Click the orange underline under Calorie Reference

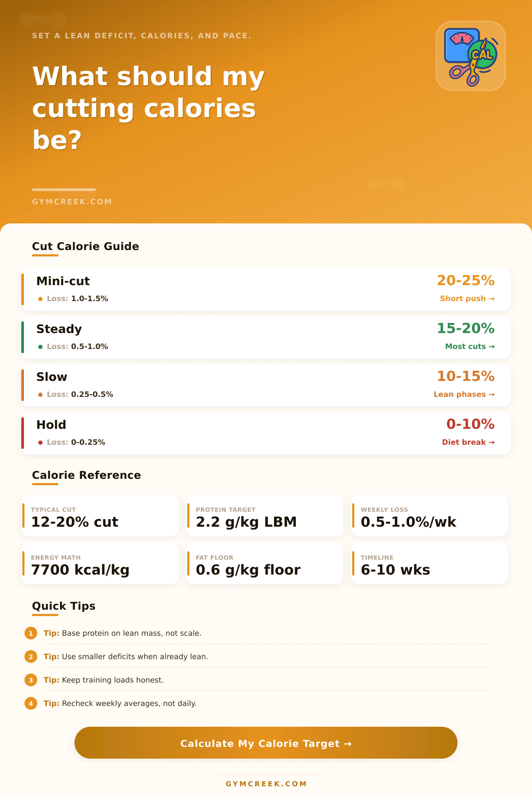(45, 485)
